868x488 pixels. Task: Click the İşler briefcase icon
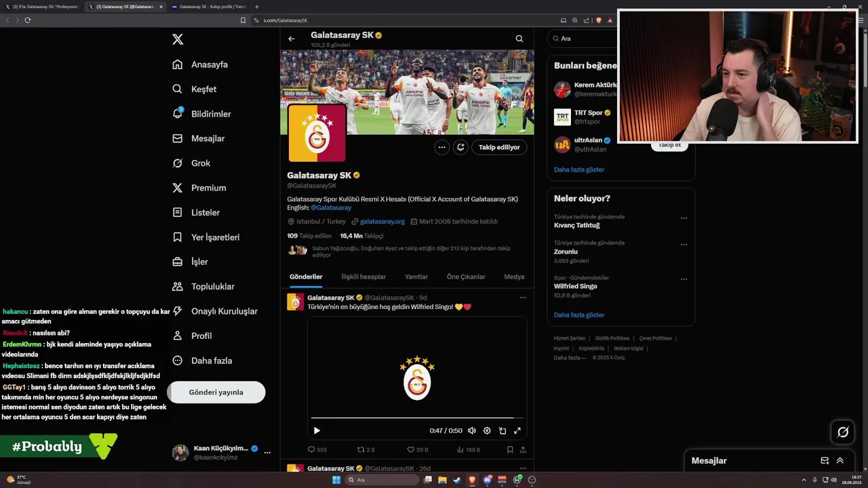(x=178, y=262)
